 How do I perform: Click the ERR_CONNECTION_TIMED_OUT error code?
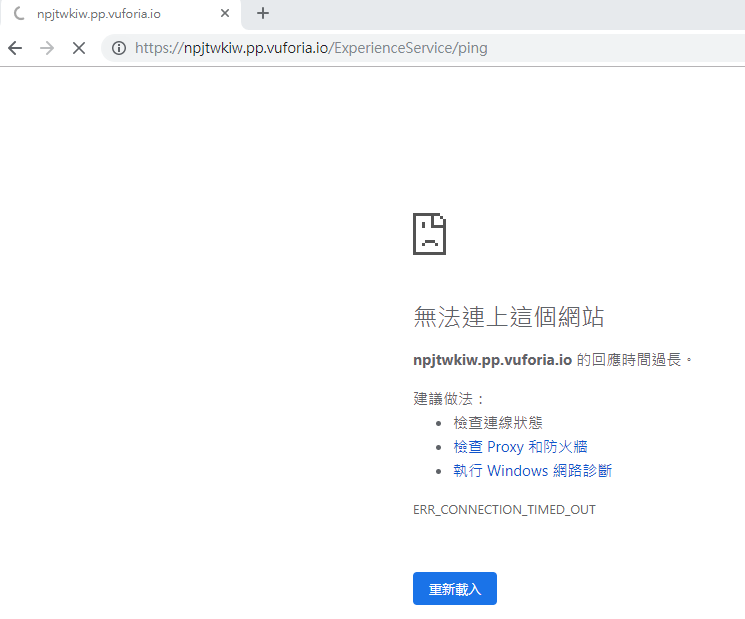[504, 510]
